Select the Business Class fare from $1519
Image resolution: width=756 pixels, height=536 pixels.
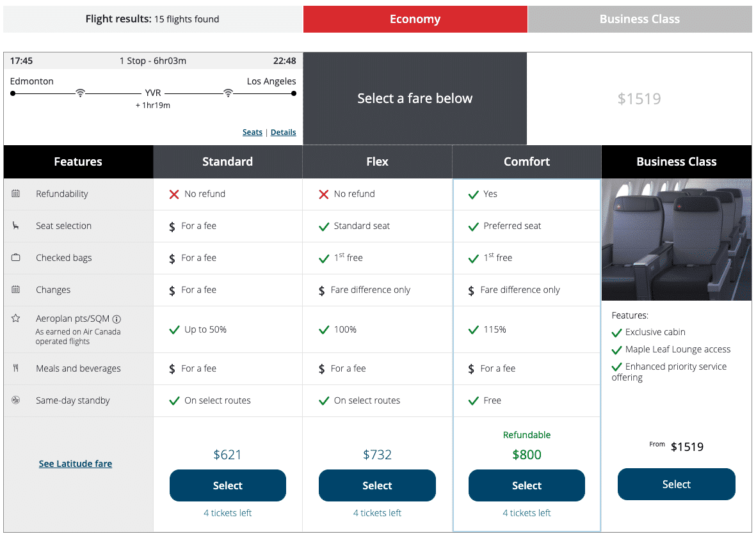pos(676,484)
